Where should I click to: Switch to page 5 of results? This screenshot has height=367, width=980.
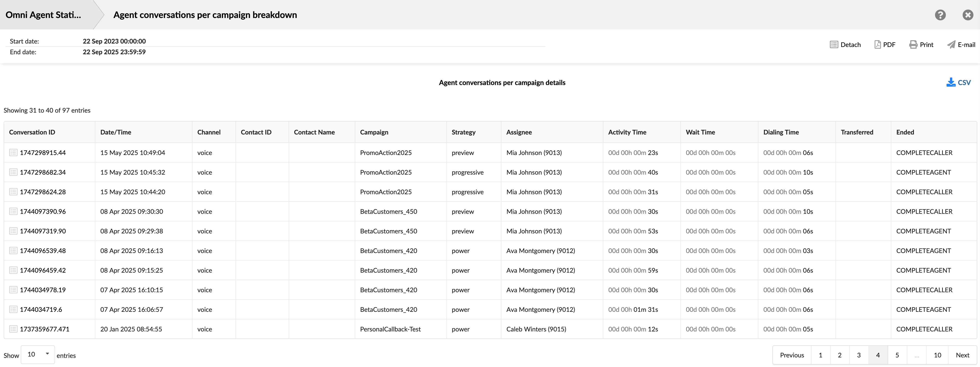point(897,355)
